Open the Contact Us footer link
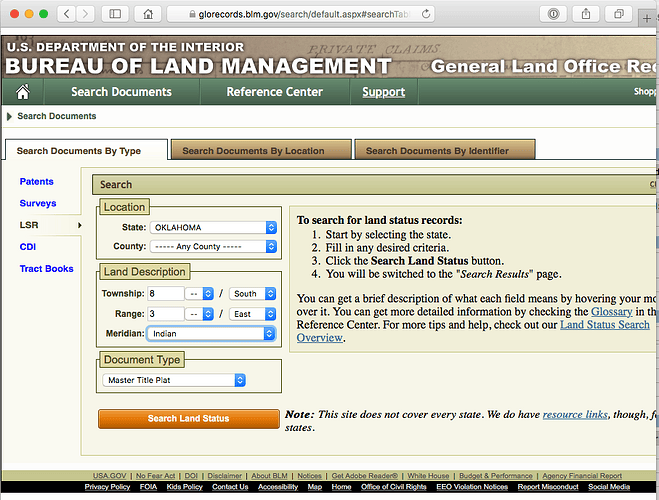 230,487
